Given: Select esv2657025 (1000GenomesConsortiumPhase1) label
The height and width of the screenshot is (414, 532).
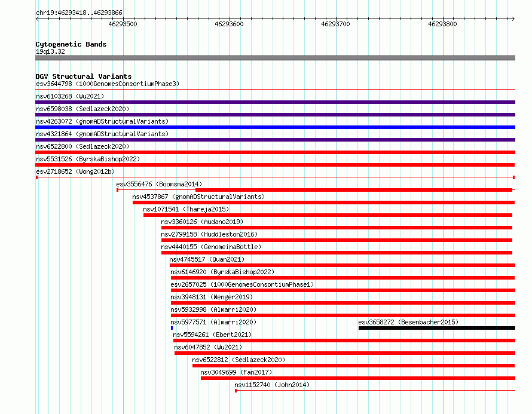Looking at the screenshot, I should click(x=242, y=284).
